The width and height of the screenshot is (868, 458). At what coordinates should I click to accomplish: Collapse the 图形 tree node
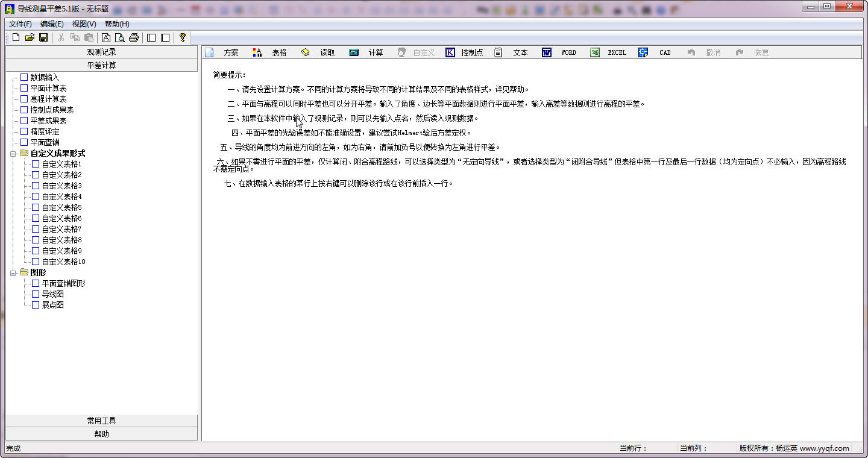pyautogui.click(x=13, y=272)
